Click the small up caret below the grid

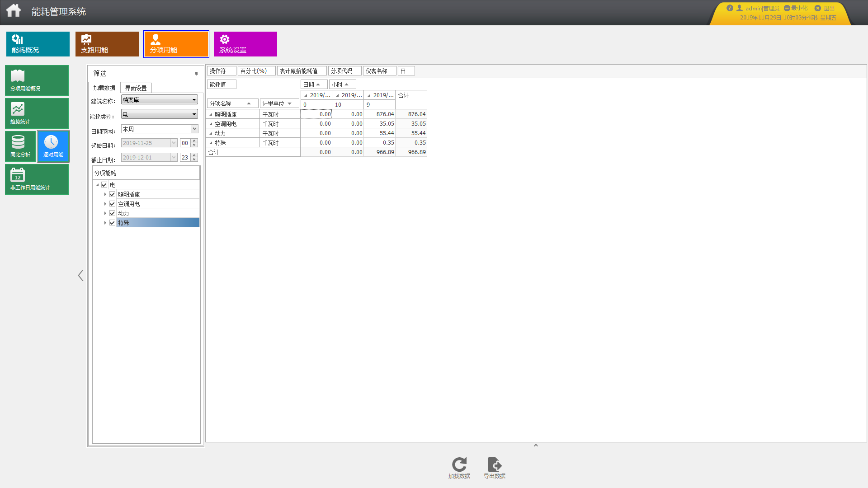click(x=536, y=445)
